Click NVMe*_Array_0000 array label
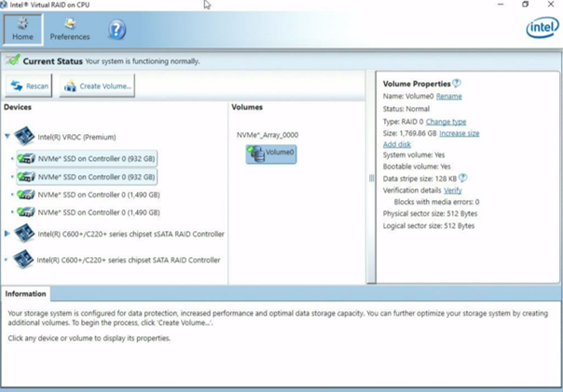Screen dimensions: 563x392 268,135
